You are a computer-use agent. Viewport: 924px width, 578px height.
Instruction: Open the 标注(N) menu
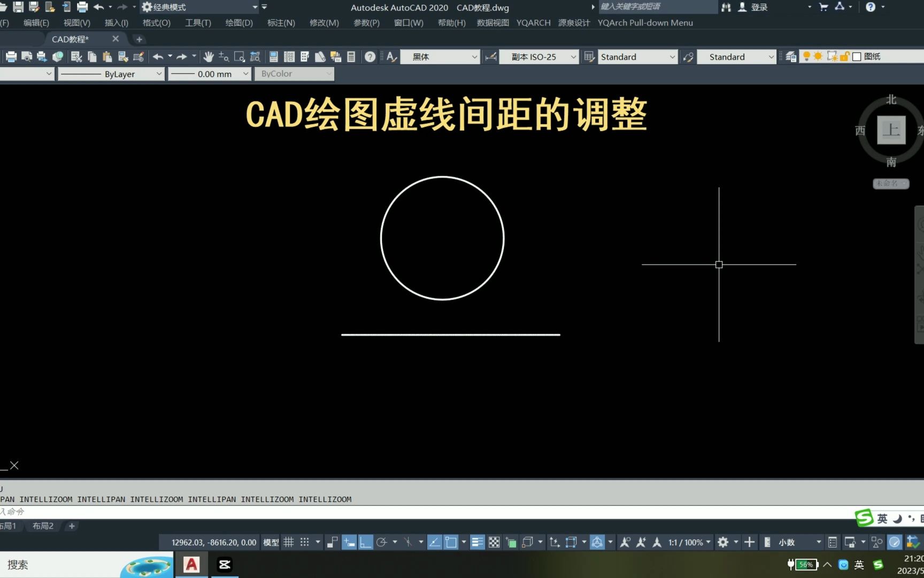click(281, 22)
